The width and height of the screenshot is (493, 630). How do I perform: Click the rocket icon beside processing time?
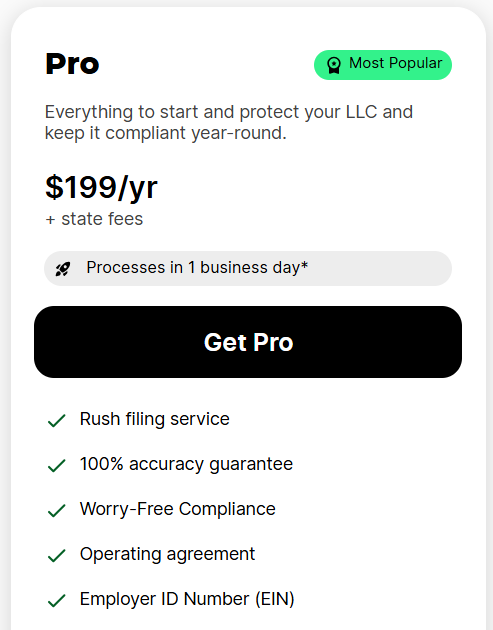tap(63, 269)
